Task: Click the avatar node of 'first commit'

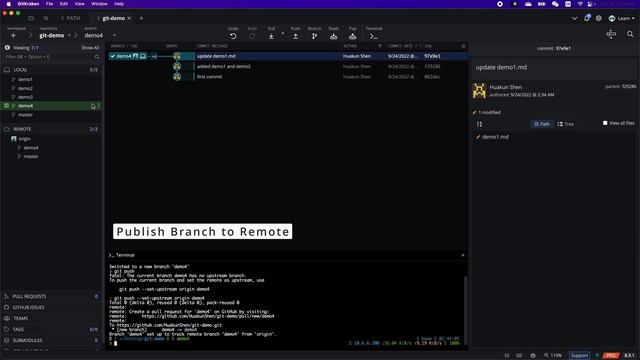Action: pyautogui.click(x=177, y=76)
